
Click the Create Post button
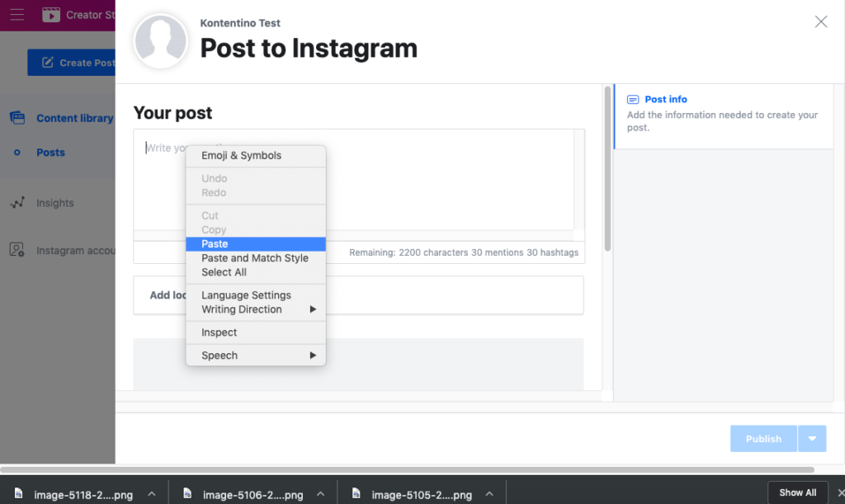click(71, 63)
